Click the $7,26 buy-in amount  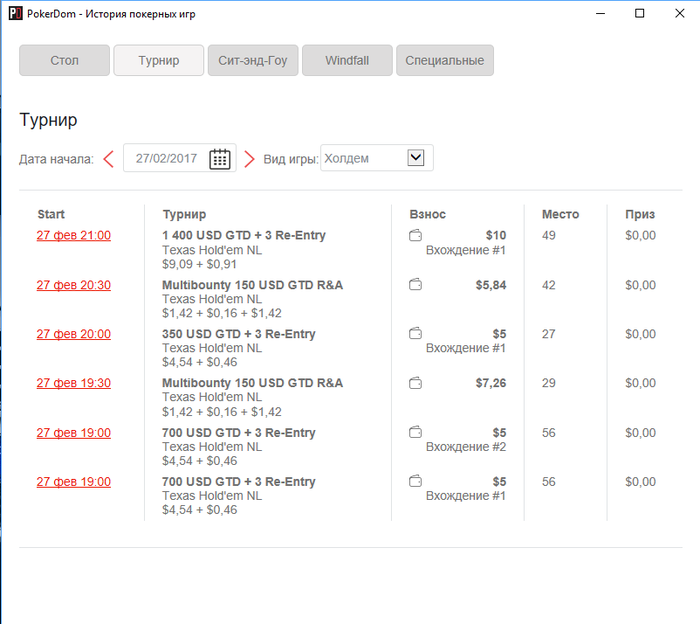491,383
